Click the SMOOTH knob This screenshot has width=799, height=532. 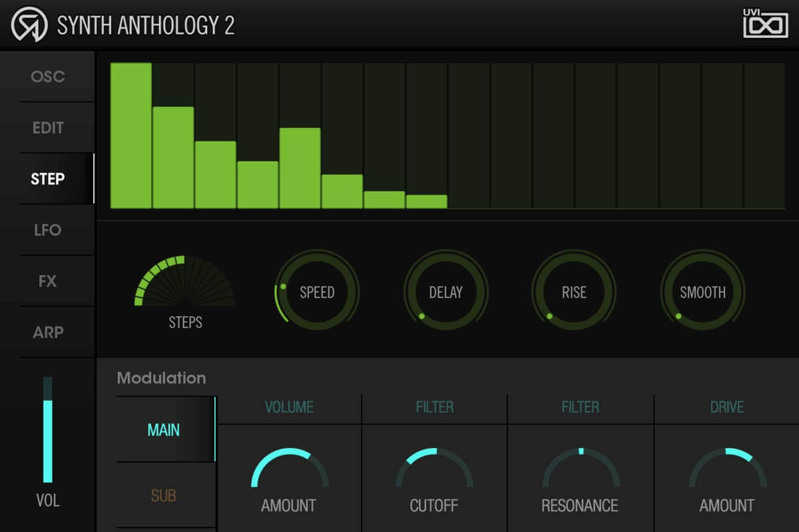pyautogui.click(x=702, y=291)
